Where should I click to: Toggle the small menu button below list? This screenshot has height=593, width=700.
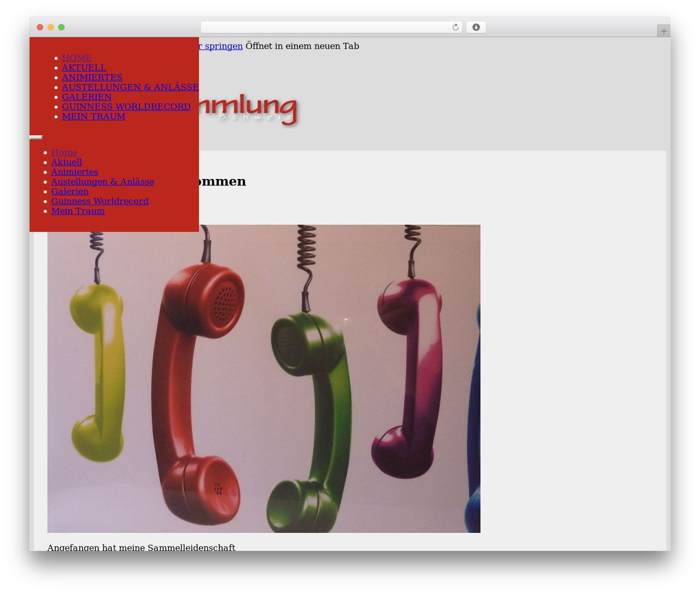tap(36, 137)
